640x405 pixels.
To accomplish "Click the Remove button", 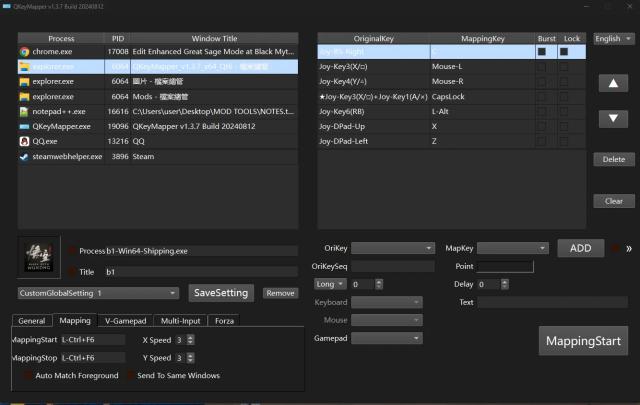I will [280, 293].
